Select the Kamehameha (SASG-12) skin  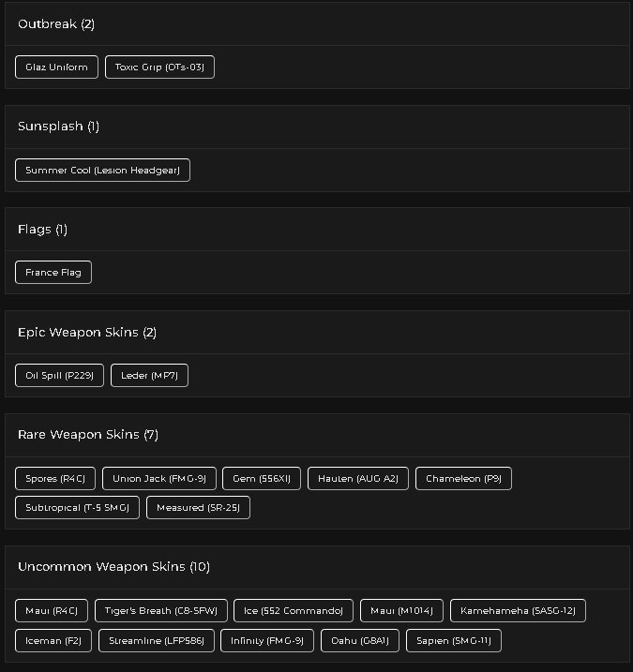[x=518, y=611]
